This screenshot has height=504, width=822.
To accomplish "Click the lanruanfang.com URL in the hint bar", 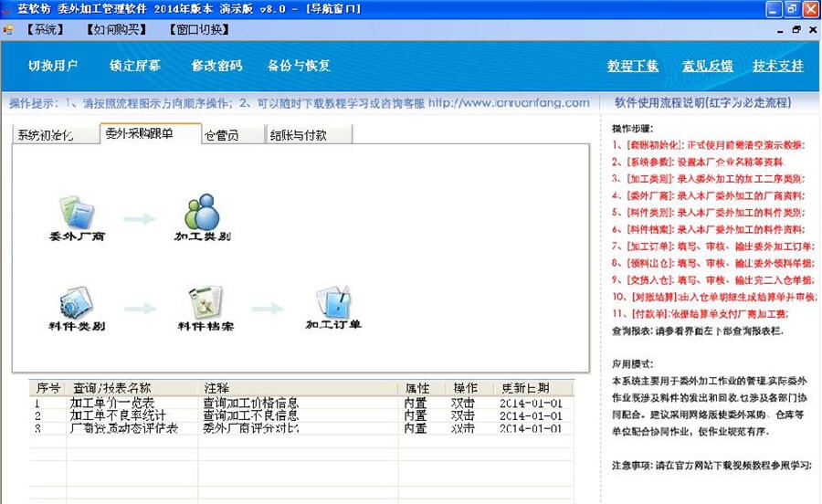I will point(509,102).
